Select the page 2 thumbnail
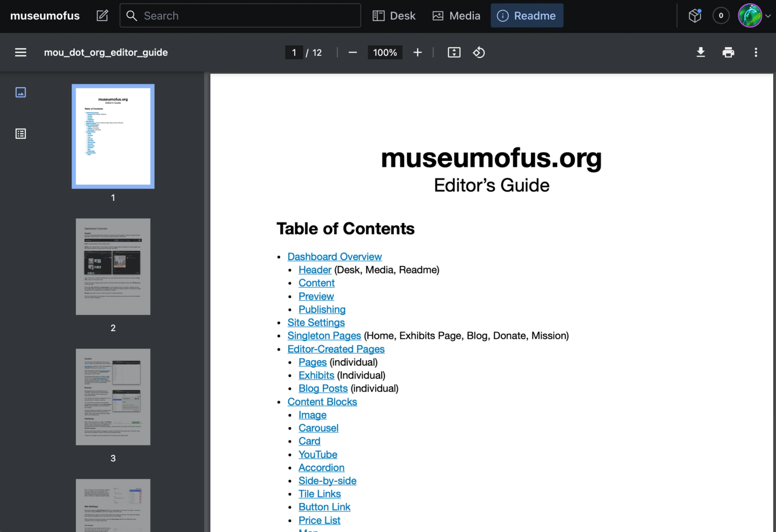 pyautogui.click(x=113, y=266)
